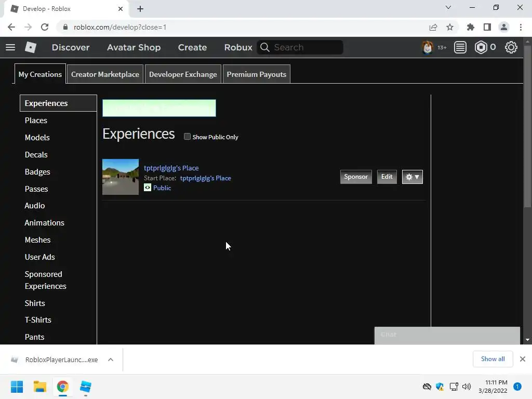Screen dimensions: 532x399
Task: Open the Start Place link
Action: 206,178
